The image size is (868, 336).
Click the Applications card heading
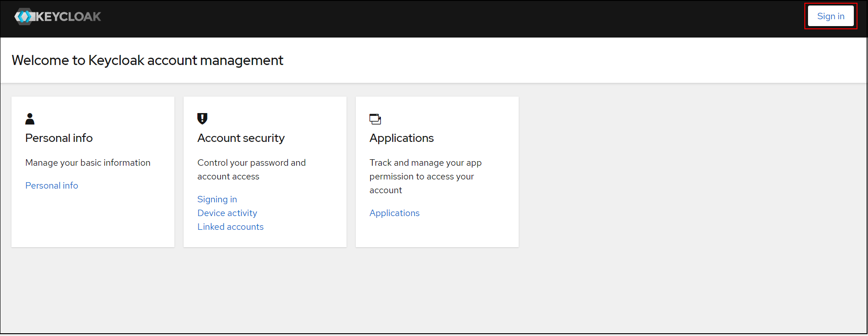[401, 138]
